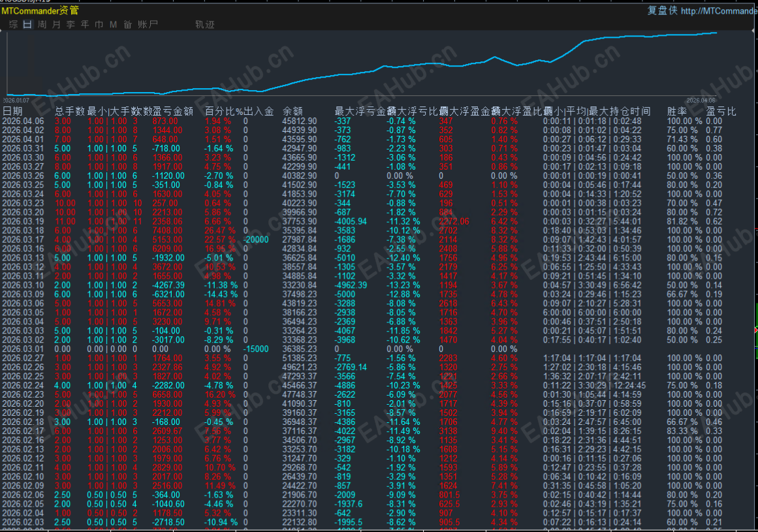This screenshot has width=758, height=532.
Task: Click the 总手数 column header
Action: point(70,111)
